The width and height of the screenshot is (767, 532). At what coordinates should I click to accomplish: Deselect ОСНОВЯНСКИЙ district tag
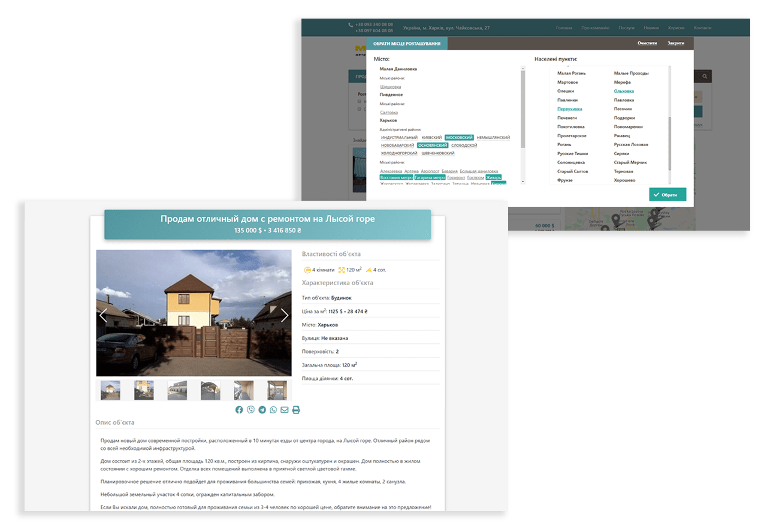click(433, 146)
